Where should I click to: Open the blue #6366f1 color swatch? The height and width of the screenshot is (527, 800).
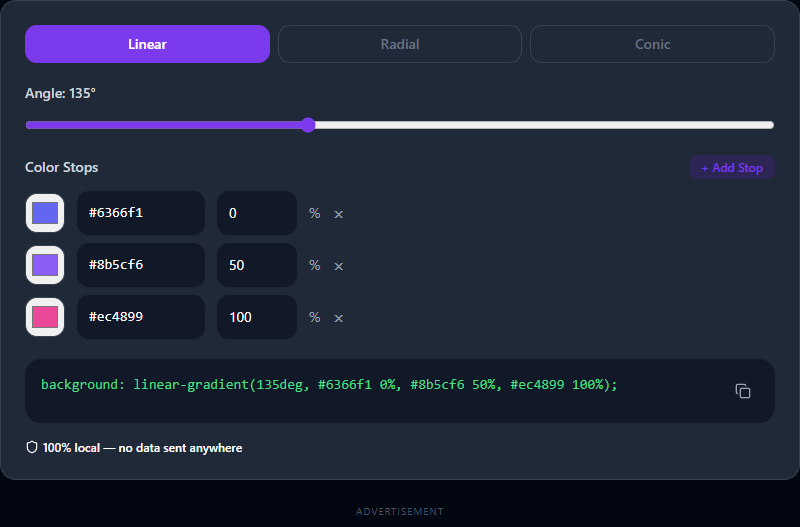pyautogui.click(x=45, y=213)
